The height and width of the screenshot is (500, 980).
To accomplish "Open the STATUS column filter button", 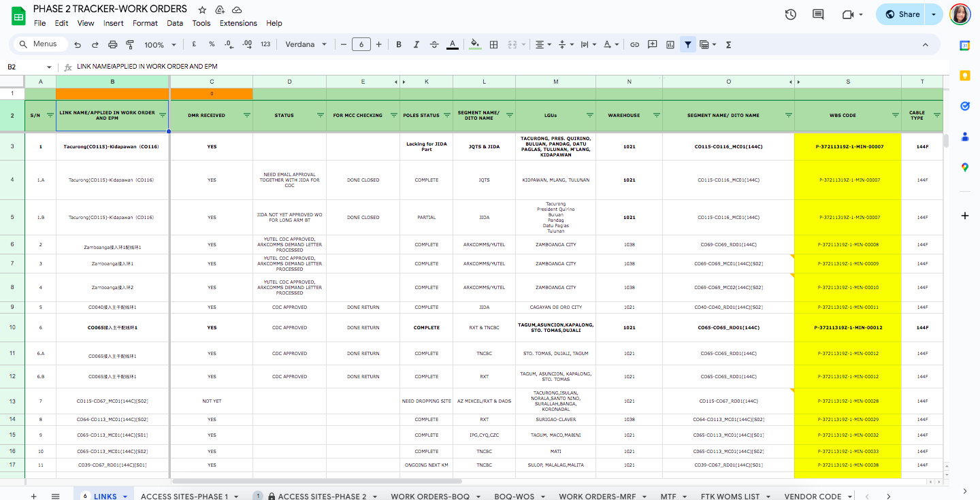I will tap(320, 115).
